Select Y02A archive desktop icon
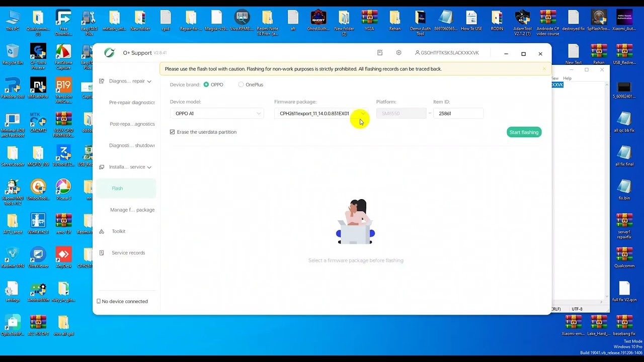 (x=369, y=20)
